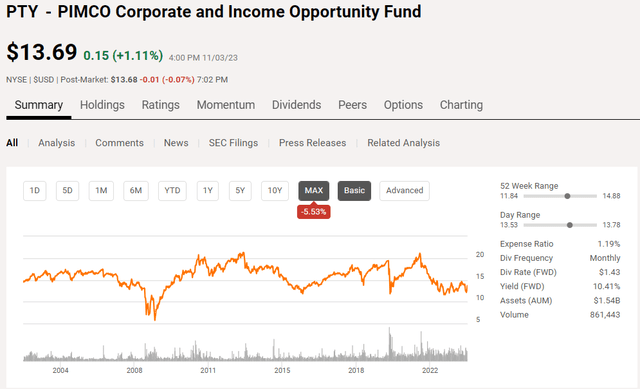640x389 pixels.
Task: Set chart range to 6M
Action: point(136,191)
